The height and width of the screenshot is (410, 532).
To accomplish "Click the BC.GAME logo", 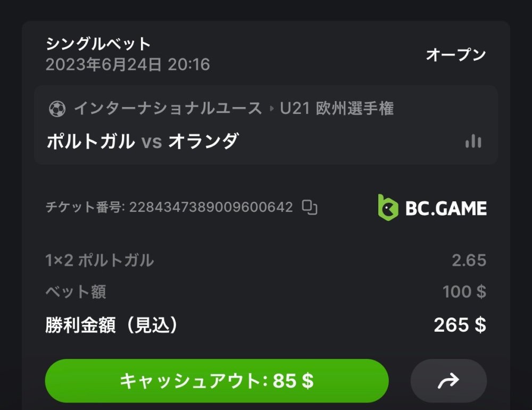I will click(x=432, y=207).
